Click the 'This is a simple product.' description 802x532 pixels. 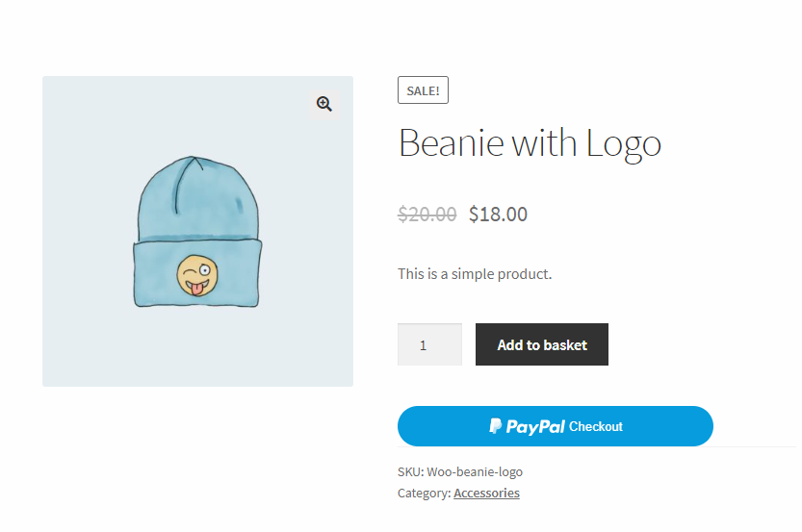coord(475,273)
